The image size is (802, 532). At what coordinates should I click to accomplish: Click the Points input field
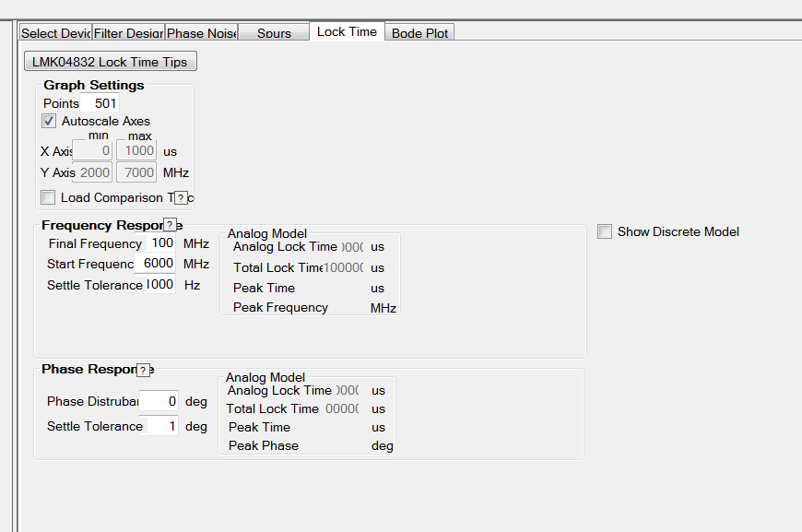(100, 103)
